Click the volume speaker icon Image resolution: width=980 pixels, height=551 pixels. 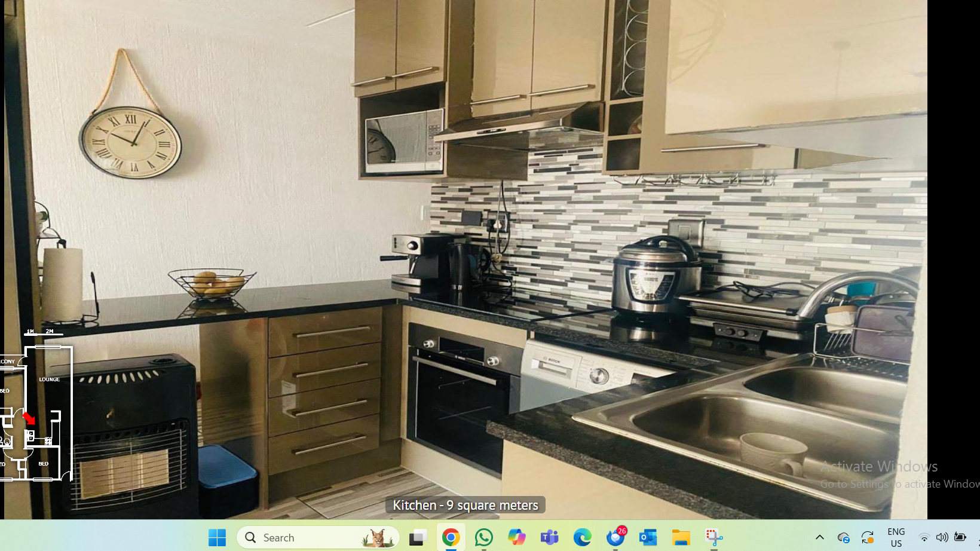[942, 538]
